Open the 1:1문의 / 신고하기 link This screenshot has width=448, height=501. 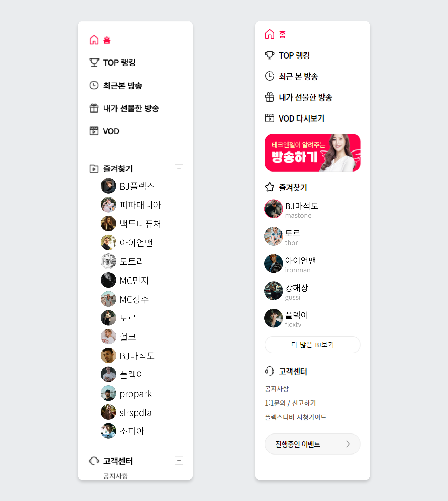[x=290, y=403]
